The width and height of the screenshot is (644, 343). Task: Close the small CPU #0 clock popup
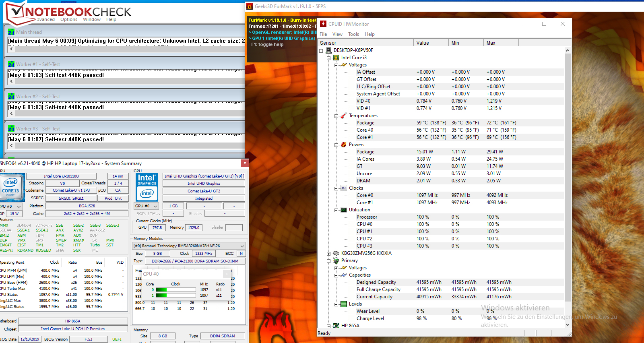click(x=227, y=274)
